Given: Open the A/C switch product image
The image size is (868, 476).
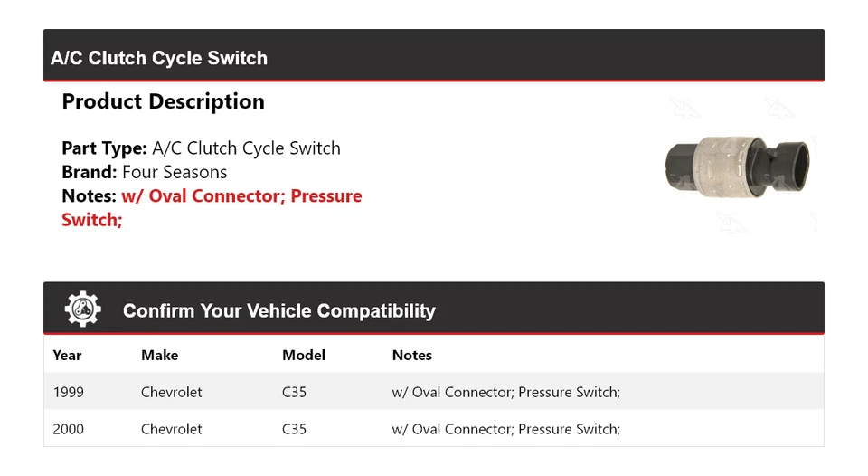Looking at the screenshot, I should coord(739,166).
